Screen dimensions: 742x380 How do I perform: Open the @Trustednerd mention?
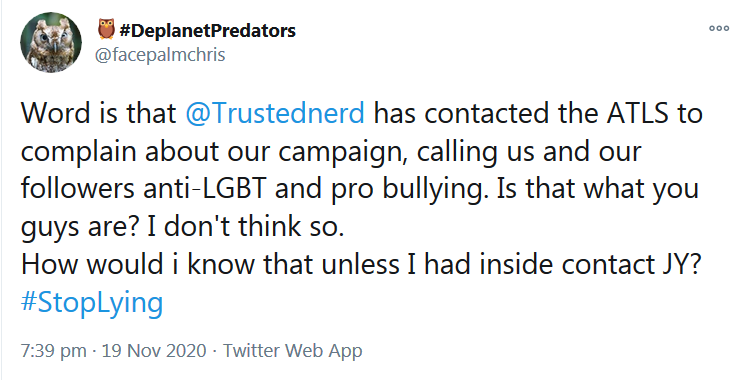[275, 113]
